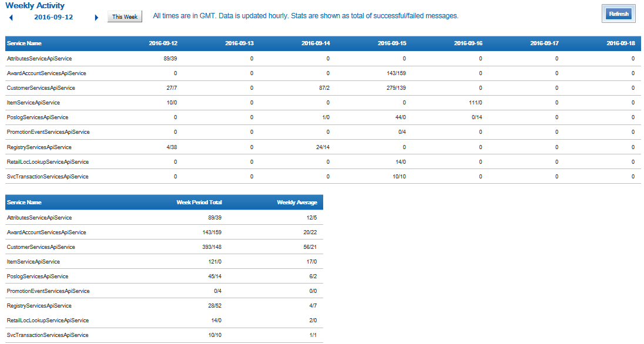Select CustomerServicesApiService in the daily table
Viewport: 644px width, 344px height.
(41, 88)
